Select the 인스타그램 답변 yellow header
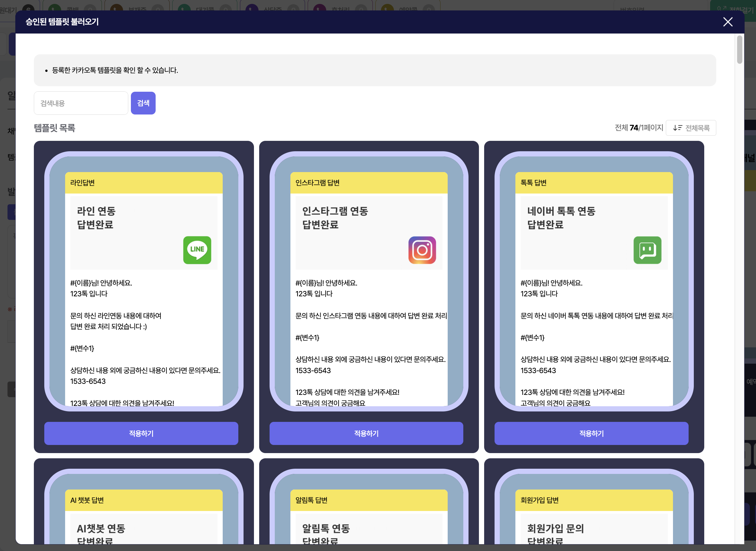Image resolution: width=756 pixels, height=551 pixels. (x=369, y=183)
